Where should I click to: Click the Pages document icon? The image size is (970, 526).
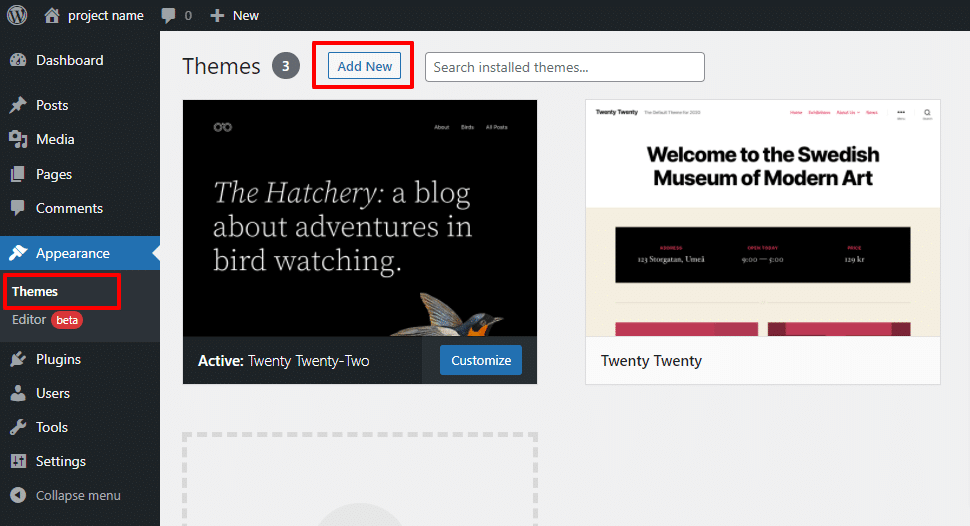pyautogui.click(x=19, y=174)
